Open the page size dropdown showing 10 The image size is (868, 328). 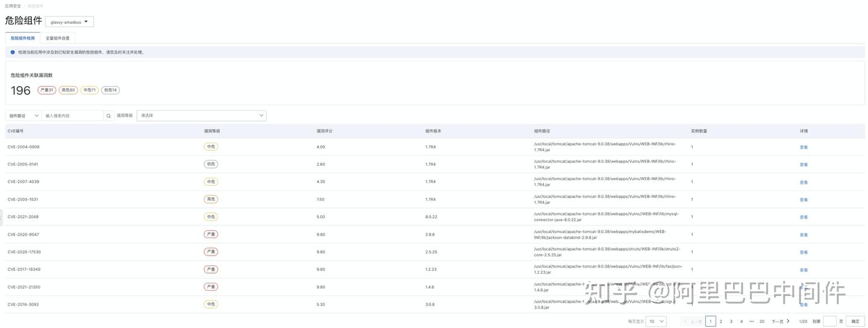[655, 322]
